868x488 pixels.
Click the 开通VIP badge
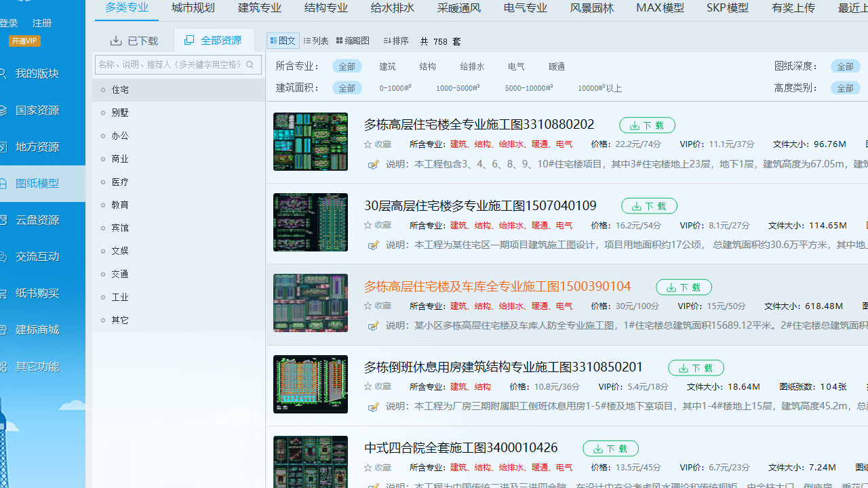[24, 41]
